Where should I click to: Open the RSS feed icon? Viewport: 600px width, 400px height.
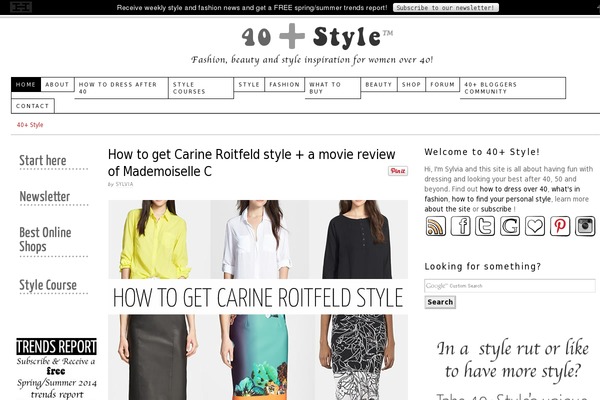point(435,226)
